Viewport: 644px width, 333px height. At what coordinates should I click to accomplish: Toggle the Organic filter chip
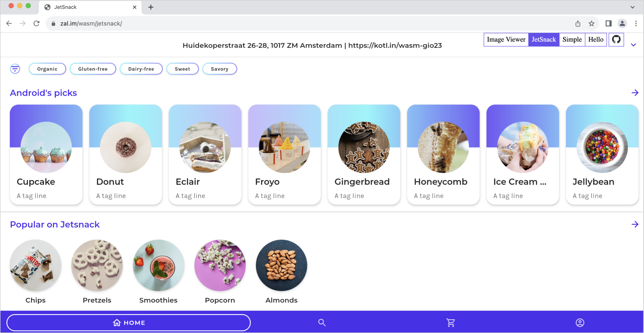(x=47, y=69)
